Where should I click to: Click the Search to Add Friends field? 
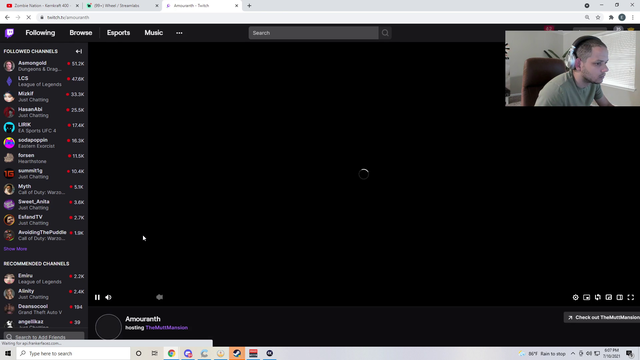pyautogui.click(x=44, y=337)
